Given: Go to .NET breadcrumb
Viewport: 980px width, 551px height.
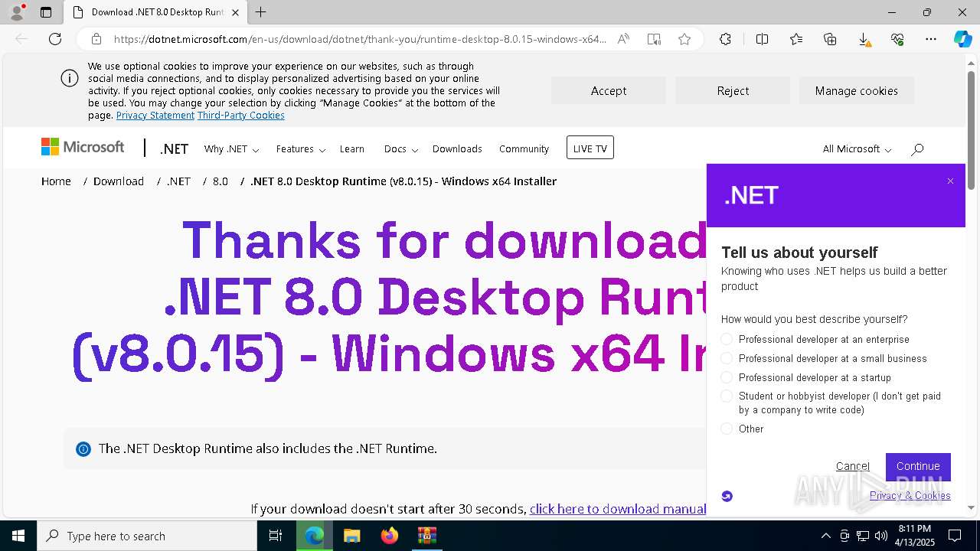Looking at the screenshot, I should coord(178,181).
